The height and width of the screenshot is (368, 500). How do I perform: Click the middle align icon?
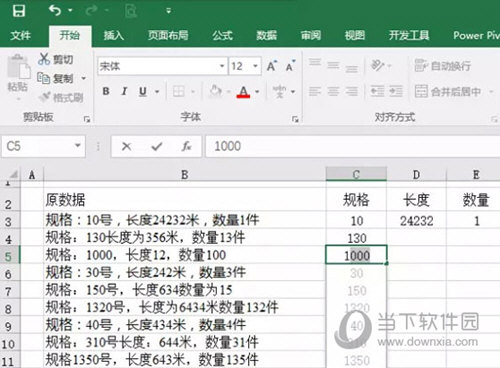click(333, 65)
